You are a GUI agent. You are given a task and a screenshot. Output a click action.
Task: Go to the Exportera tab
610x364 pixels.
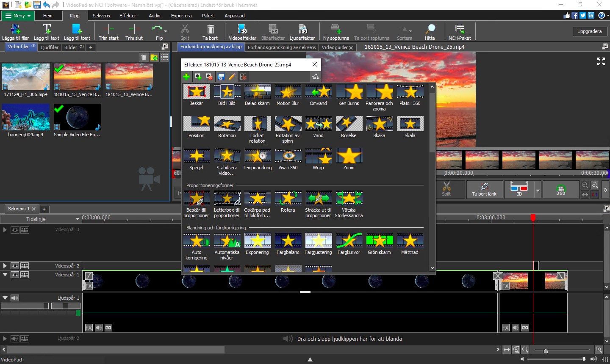181,16
